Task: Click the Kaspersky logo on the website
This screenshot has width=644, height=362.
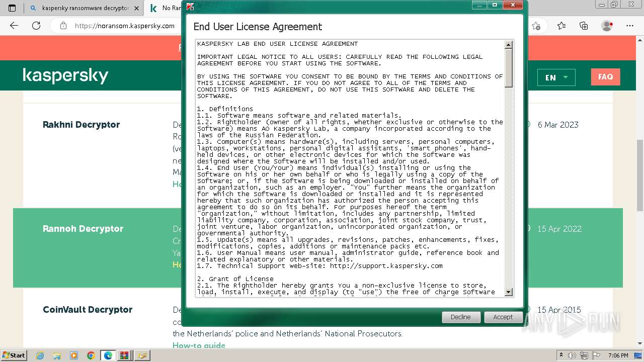Action: [65, 76]
